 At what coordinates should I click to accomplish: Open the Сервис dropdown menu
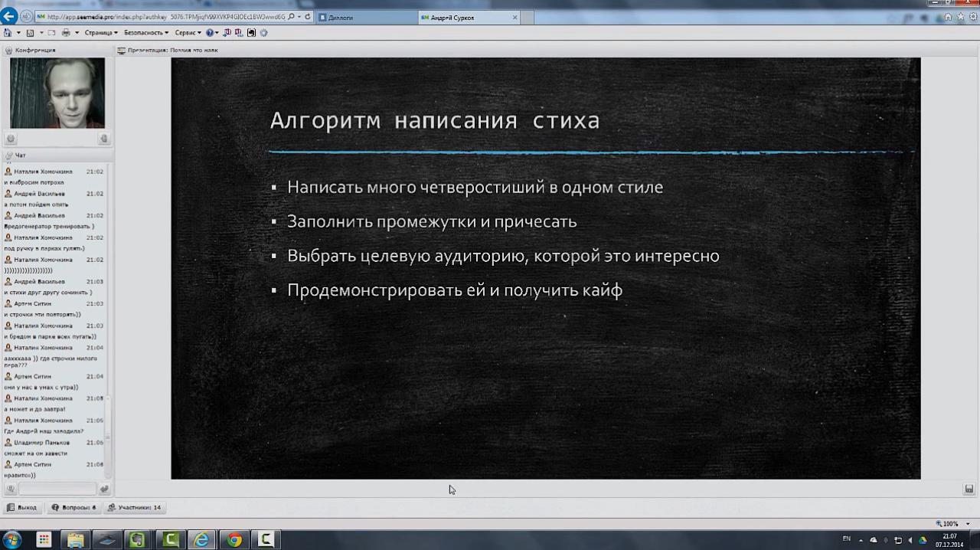pos(186,32)
